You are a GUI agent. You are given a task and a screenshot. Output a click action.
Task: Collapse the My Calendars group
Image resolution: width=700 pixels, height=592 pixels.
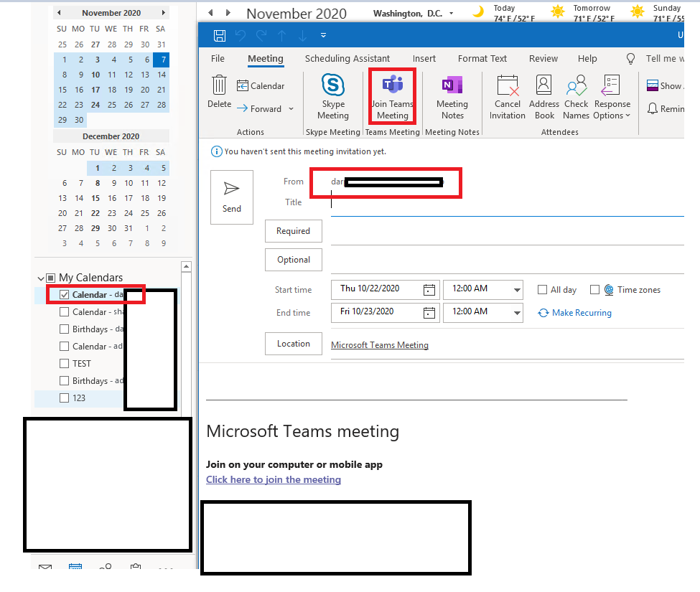(x=41, y=278)
